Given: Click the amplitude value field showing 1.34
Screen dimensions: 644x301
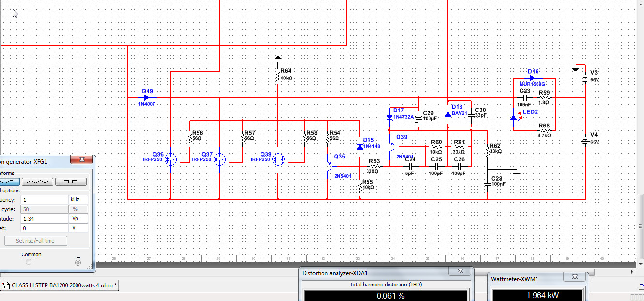Looking at the screenshot, I should (44, 219).
